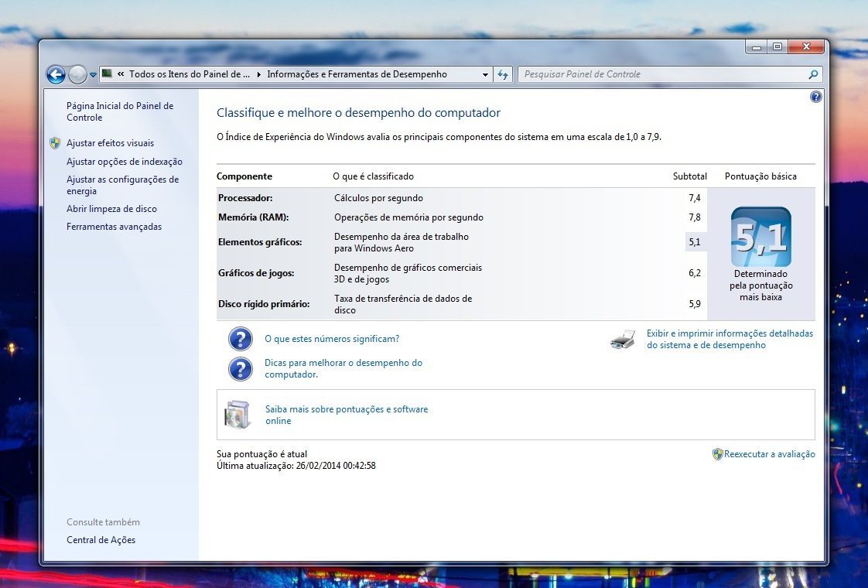Click 'Informações e Ferramentas de Desempenho' breadcrumb
868x588 pixels.
point(357,74)
